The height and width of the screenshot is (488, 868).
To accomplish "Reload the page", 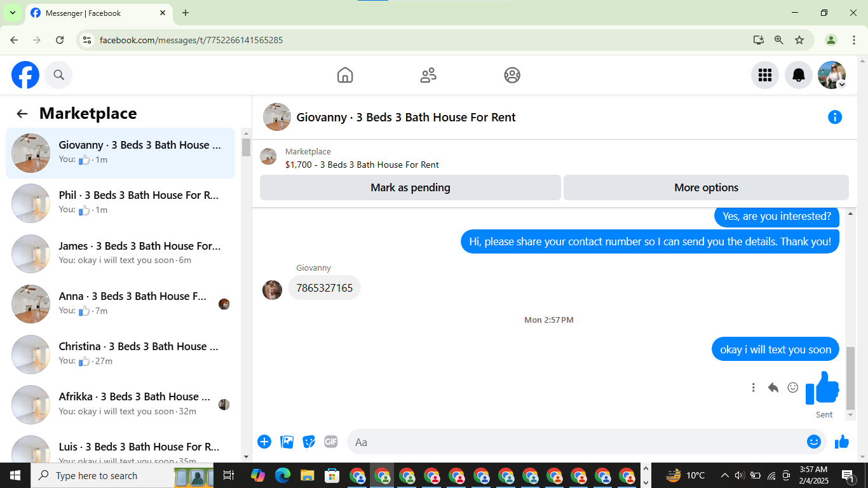I will point(60,40).
